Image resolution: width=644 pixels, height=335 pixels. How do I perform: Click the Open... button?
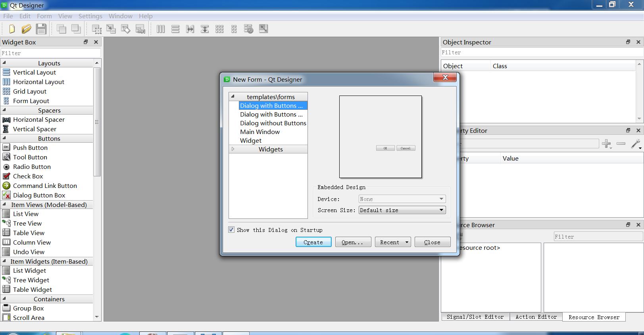353,242
